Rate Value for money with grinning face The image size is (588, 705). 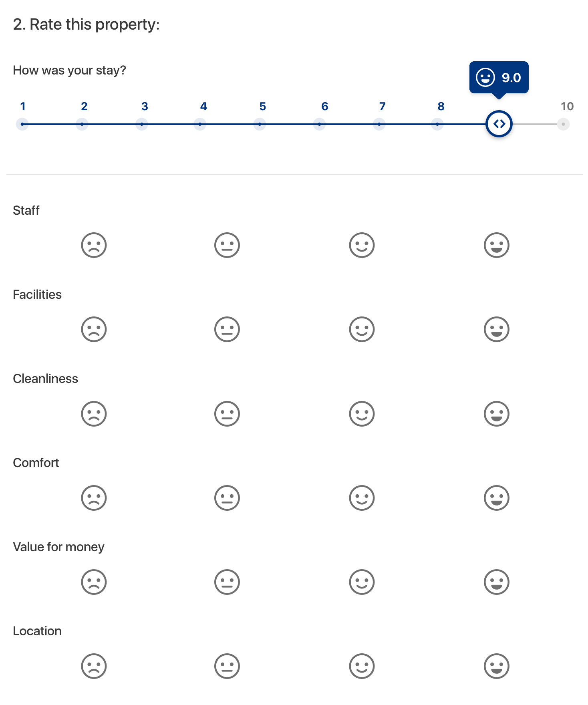pos(497,582)
